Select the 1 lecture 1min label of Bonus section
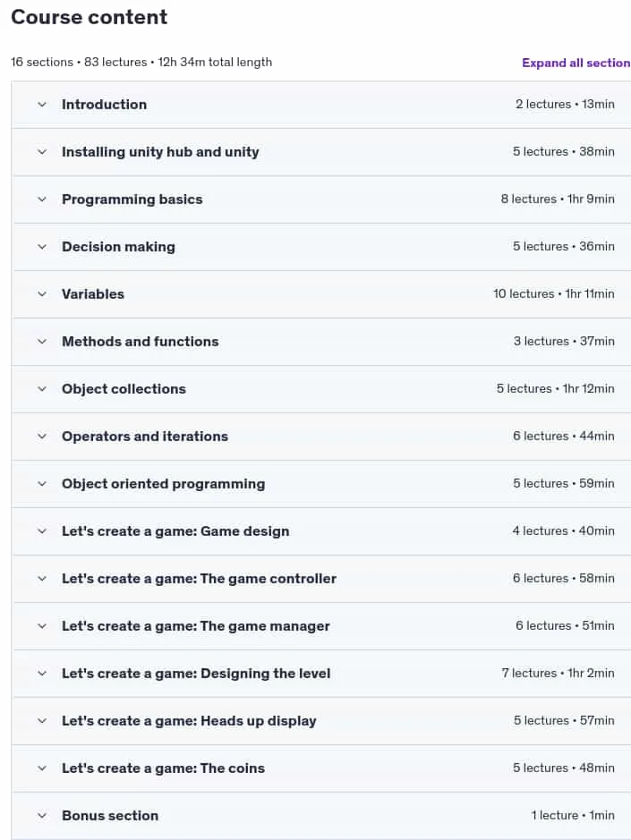 [573, 815]
